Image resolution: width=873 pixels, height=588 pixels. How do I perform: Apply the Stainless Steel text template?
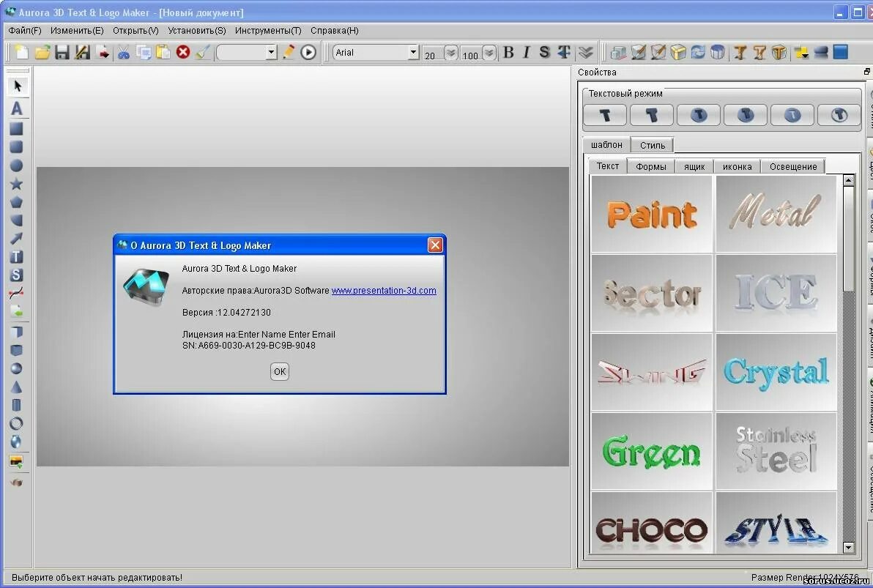click(x=776, y=451)
